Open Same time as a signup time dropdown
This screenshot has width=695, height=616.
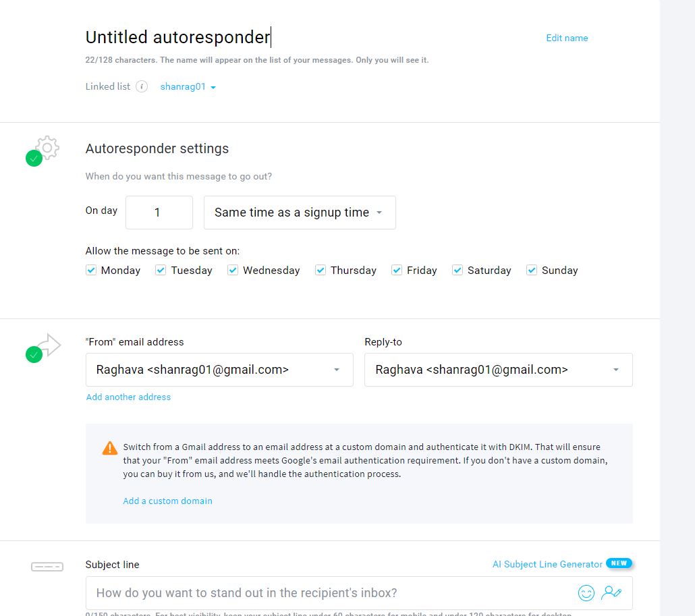pyautogui.click(x=300, y=213)
